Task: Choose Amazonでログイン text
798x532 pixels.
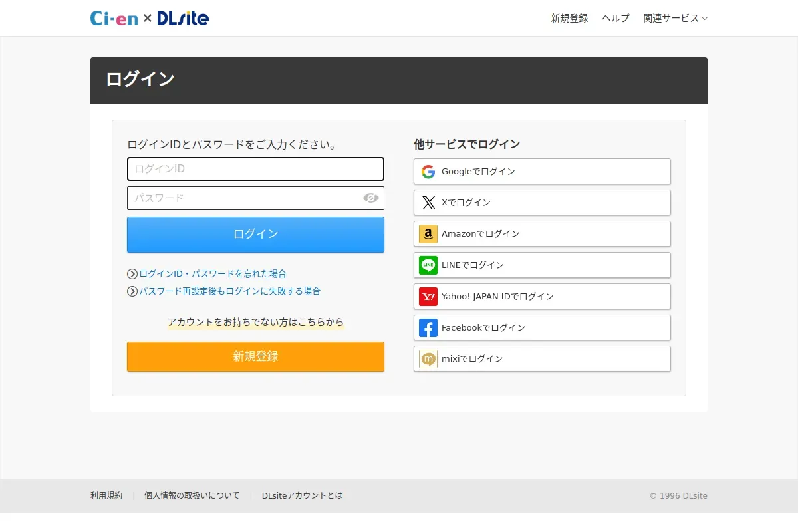Action: pos(481,234)
